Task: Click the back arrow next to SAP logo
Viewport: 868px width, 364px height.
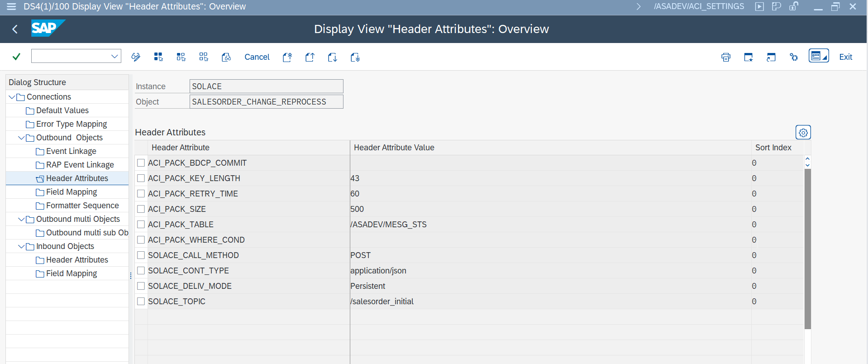Action: tap(15, 29)
